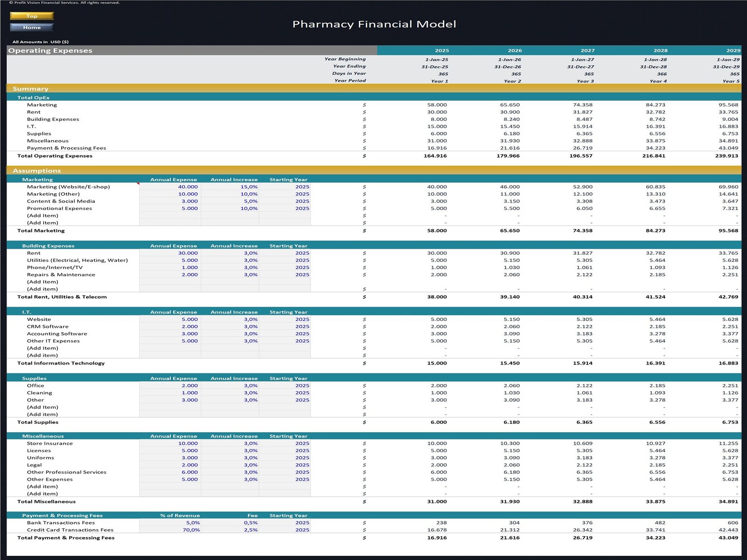
Task: Select Credit Card Transactions Fees fee cell
Action: [230, 530]
